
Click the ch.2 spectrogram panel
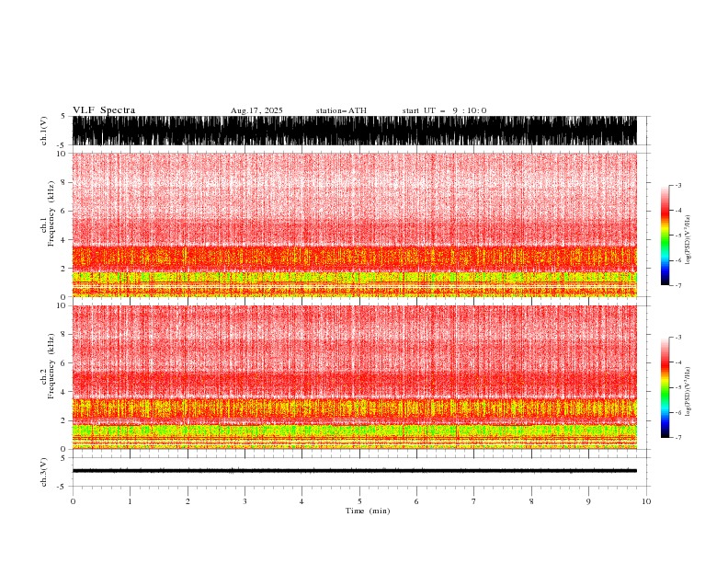[355, 377]
